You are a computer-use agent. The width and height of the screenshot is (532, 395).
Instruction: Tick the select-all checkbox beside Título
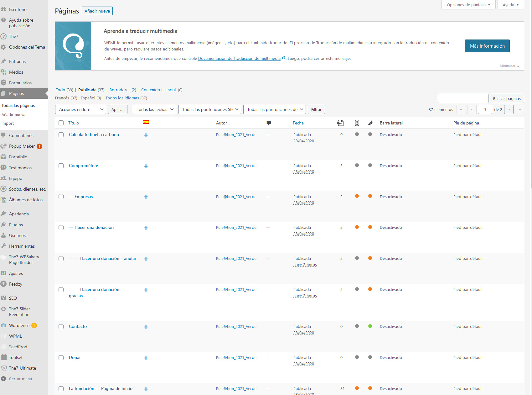tap(61, 123)
